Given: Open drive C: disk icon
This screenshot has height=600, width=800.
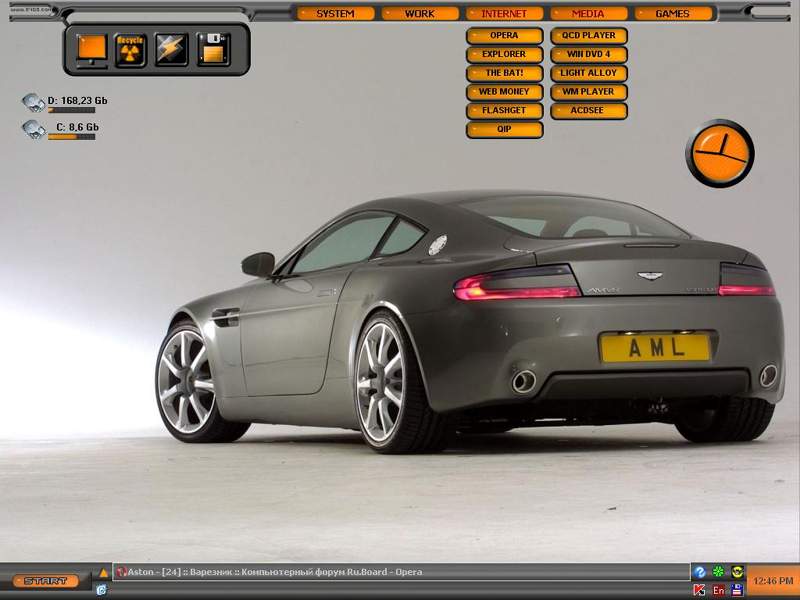Looking at the screenshot, I should 33,129.
